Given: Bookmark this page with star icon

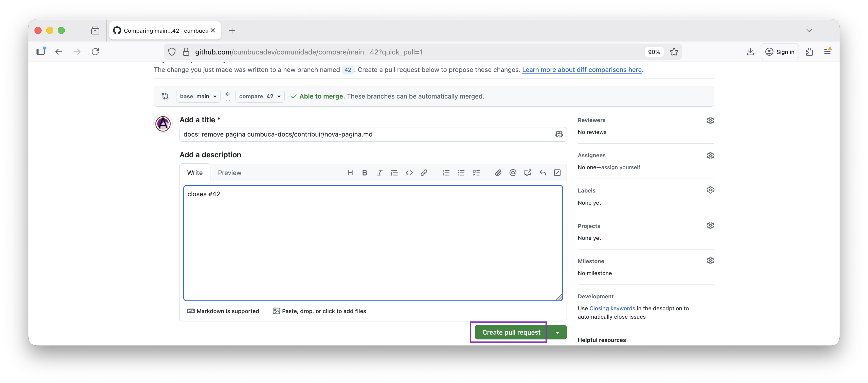Looking at the screenshot, I should point(674,52).
